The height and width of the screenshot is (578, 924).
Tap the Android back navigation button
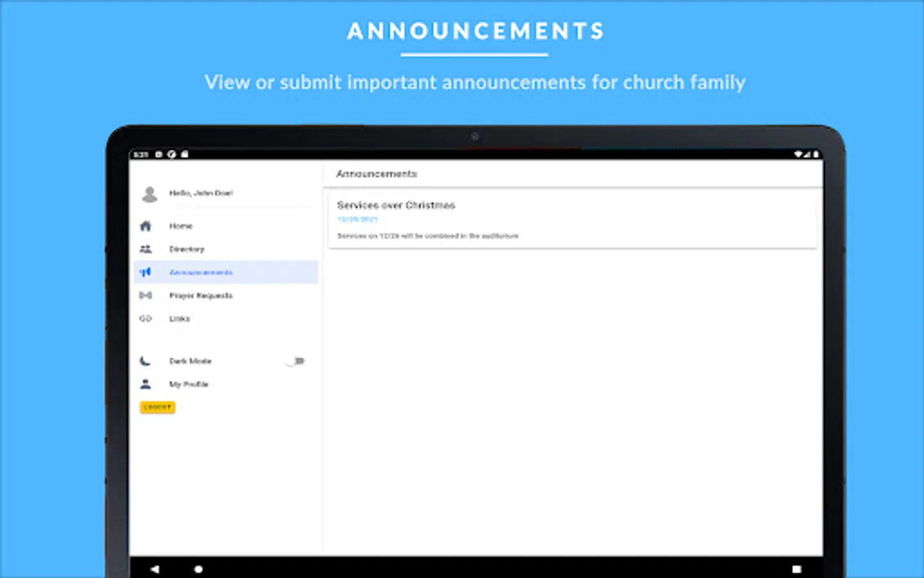[x=155, y=569]
